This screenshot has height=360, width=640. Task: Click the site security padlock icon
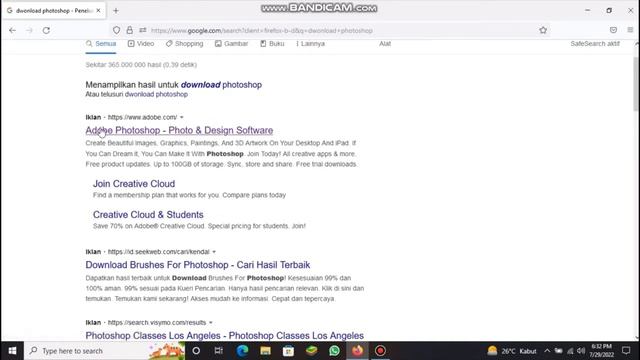click(x=129, y=30)
